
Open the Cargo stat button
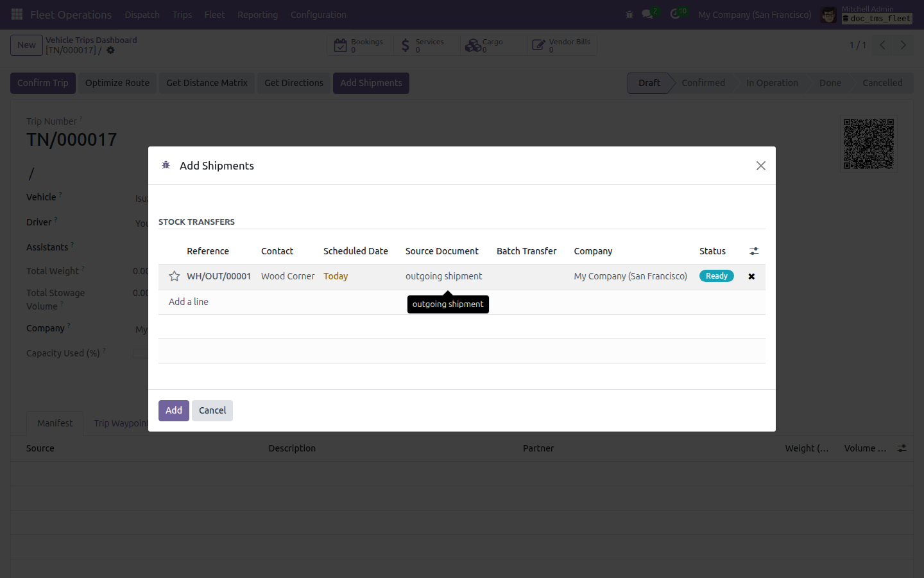[x=493, y=45]
